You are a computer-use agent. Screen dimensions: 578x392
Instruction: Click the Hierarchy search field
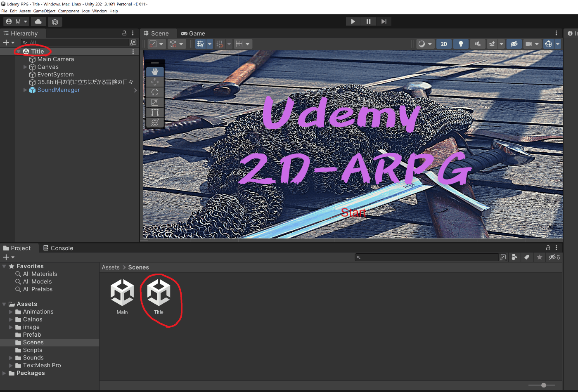pos(75,43)
